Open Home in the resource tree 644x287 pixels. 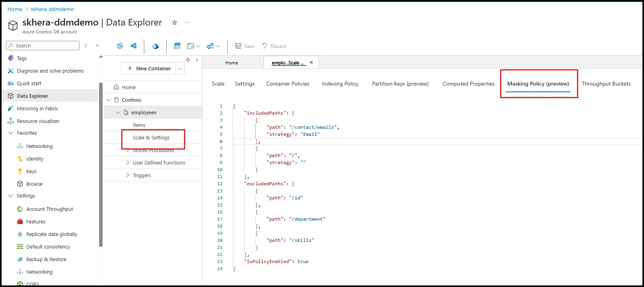(x=129, y=87)
